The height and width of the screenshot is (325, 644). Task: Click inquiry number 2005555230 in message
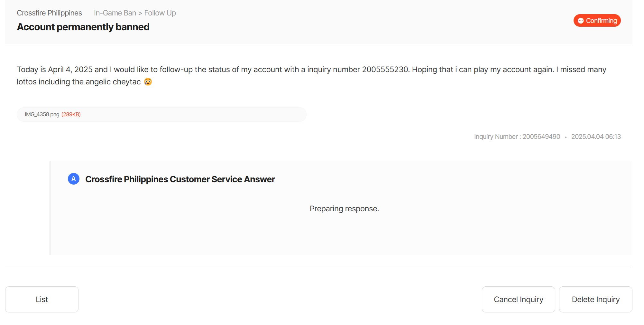[385, 70]
